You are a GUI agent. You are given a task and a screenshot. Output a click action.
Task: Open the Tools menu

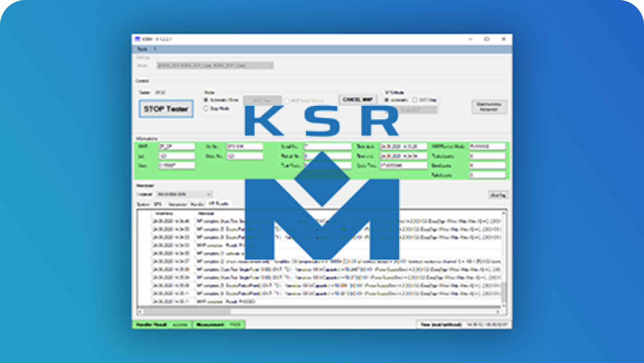pos(142,49)
